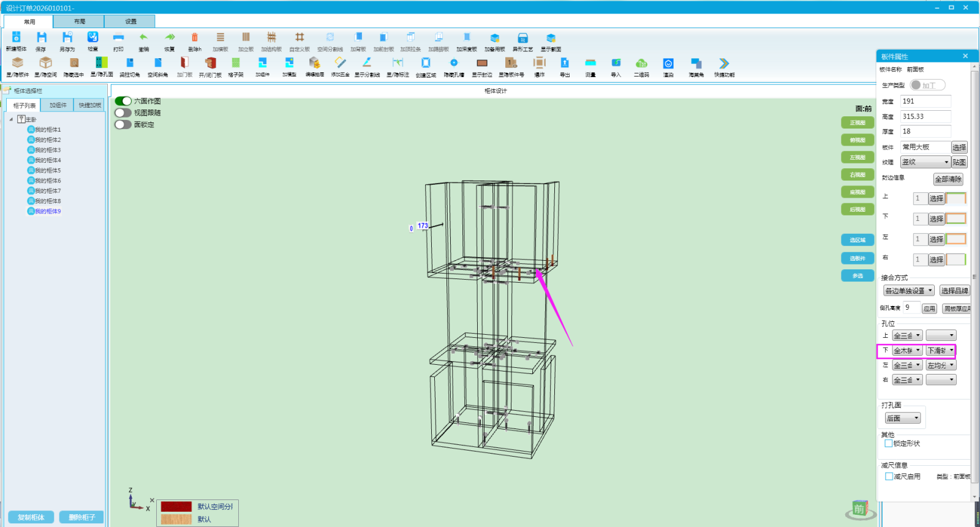Open the 快捷功能 arrow icon
Screen dimensions: 980x527
coord(724,63)
